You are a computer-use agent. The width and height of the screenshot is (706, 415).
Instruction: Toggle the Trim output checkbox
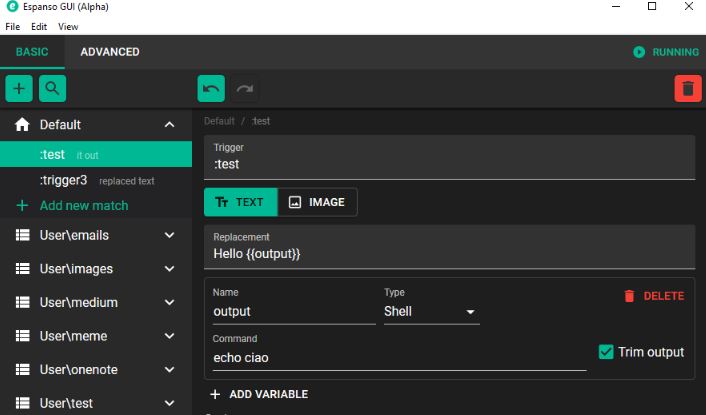tap(606, 352)
